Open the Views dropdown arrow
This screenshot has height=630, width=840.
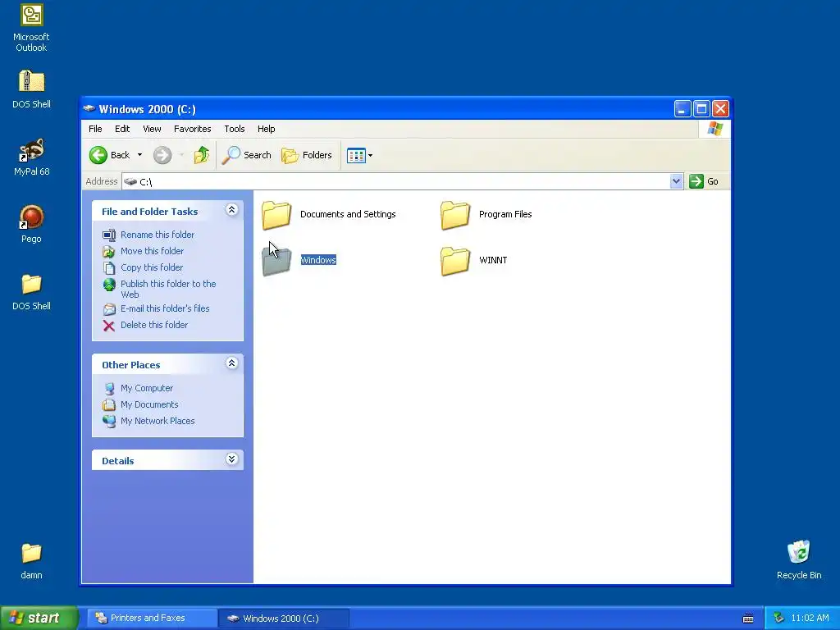pyautogui.click(x=370, y=155)
